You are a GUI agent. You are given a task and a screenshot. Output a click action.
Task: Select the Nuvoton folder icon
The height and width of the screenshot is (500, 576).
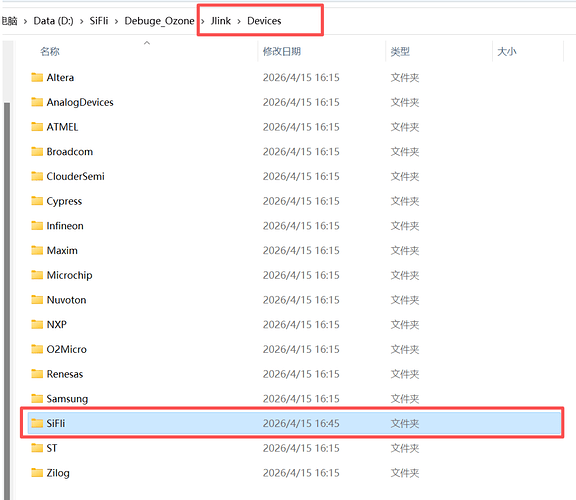pyautogui.click(x=37, y=300)
